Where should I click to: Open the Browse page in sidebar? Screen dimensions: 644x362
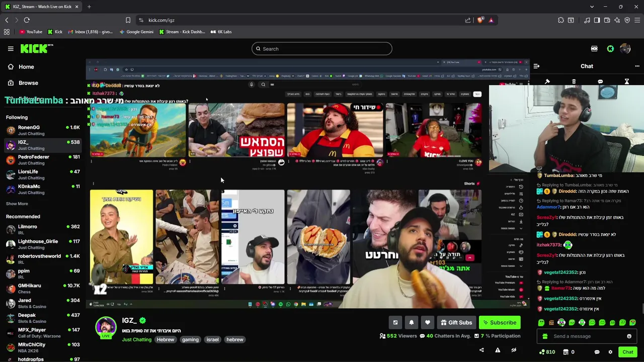[23, 83]
